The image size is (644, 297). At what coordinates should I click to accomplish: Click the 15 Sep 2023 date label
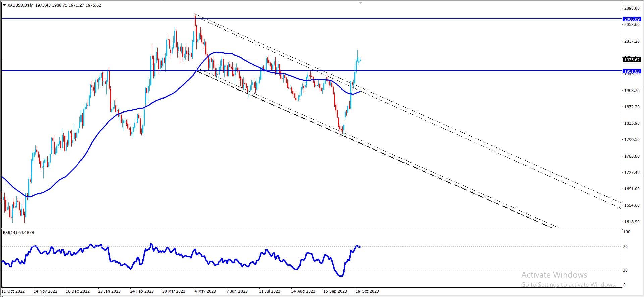click(x=335, y=291)
